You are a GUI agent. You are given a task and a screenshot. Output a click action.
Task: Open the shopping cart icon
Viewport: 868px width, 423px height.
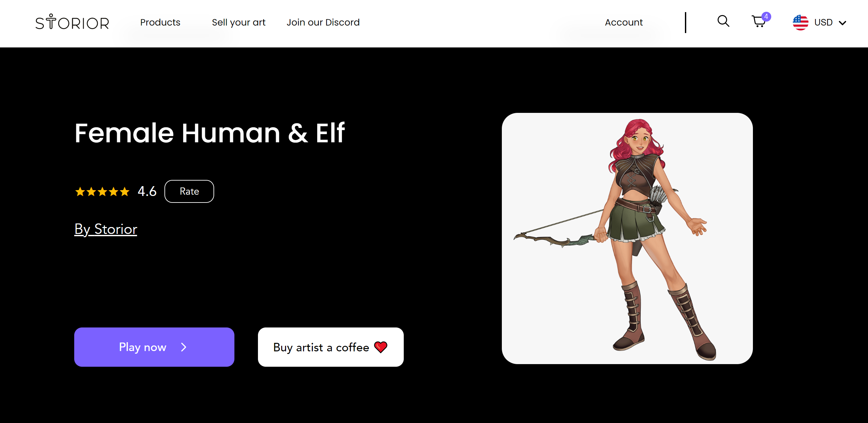pyautogui.click(x=758, y=22)
